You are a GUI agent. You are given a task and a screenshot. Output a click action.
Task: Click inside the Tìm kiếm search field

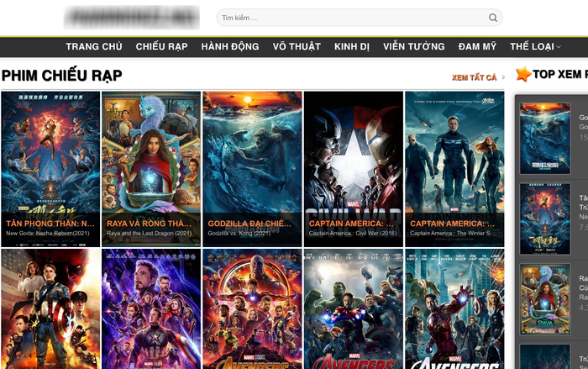(353, 18)
